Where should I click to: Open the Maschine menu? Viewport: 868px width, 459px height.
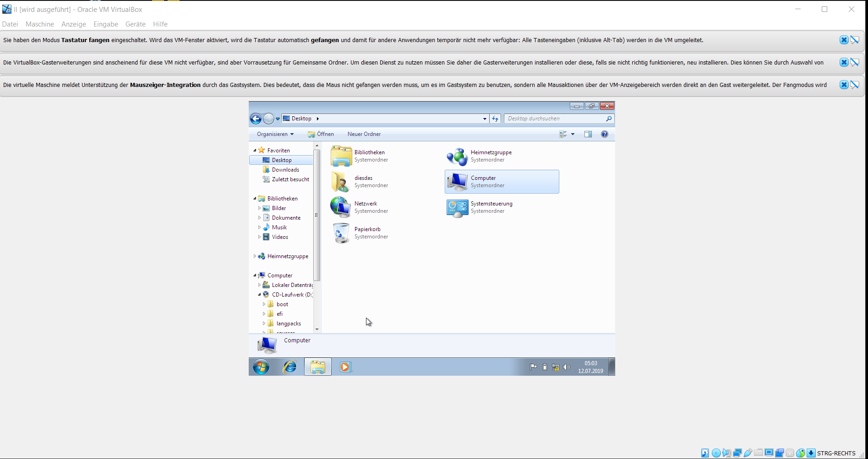40,24
